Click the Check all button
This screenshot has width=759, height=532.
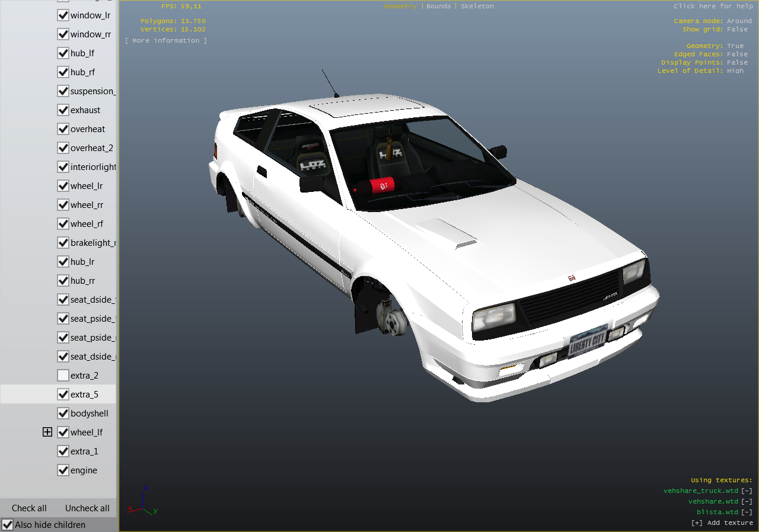29,508
